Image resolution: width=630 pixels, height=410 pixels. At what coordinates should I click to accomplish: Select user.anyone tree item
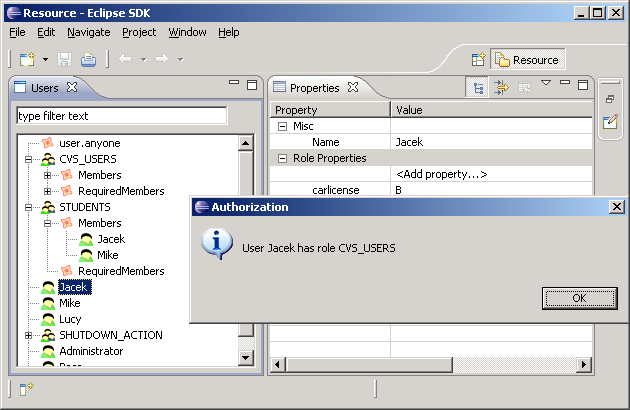90,143
